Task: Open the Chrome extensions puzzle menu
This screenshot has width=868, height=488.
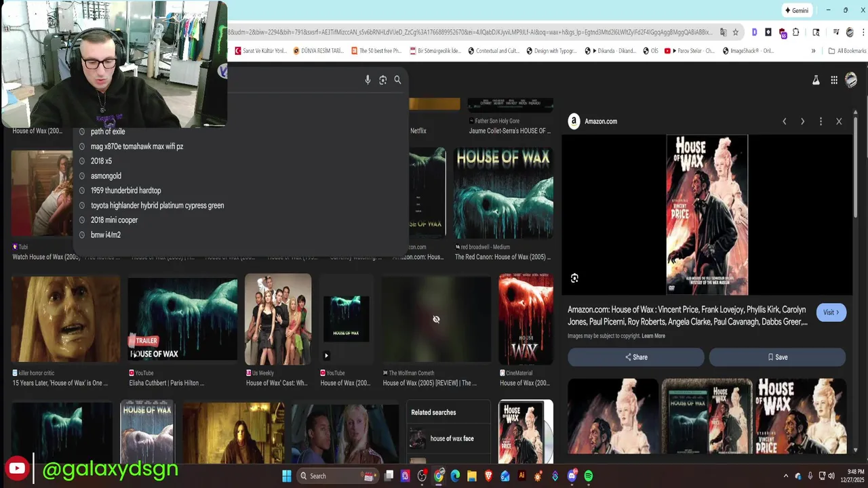Action: pyautogui.click(x=796, y=32)
